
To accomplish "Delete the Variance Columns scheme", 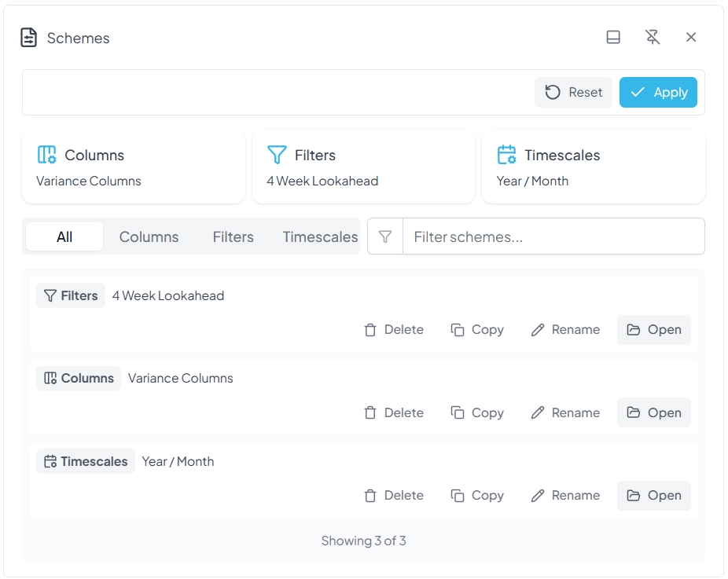I will 394,412.
